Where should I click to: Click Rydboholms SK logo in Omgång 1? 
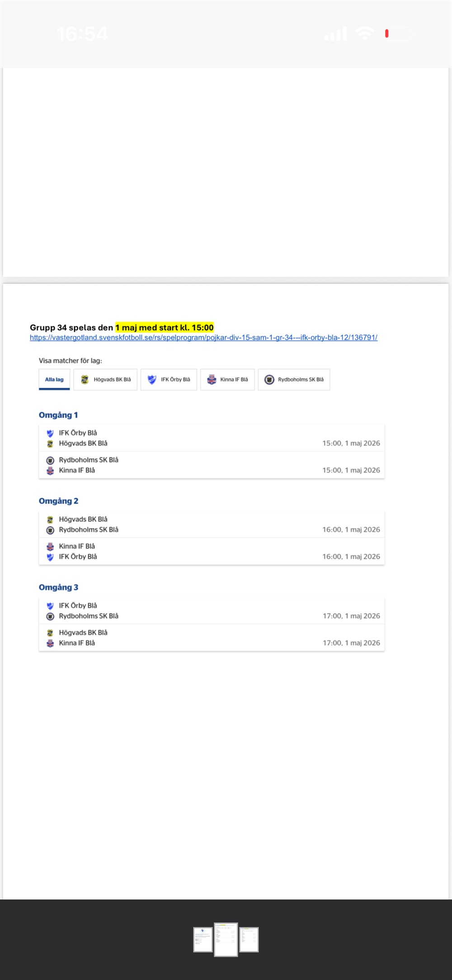point(50,460)
